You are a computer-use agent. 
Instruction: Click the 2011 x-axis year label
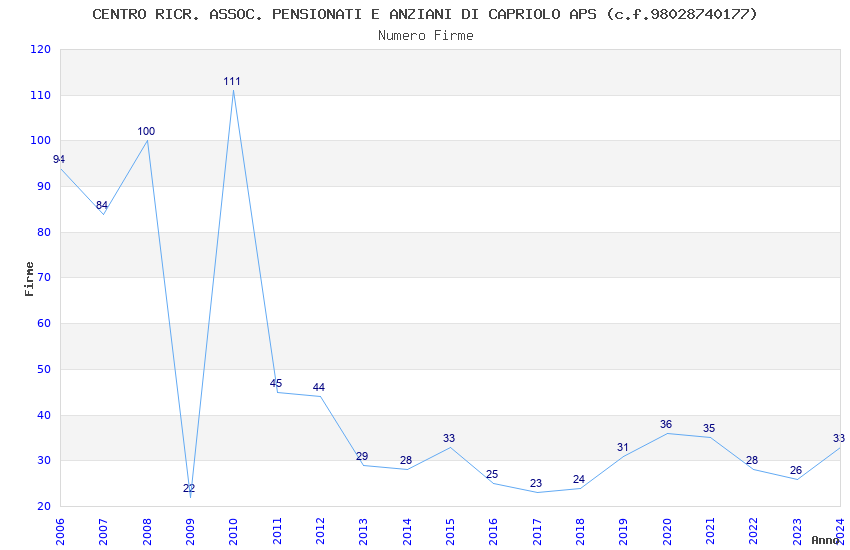point(276,531)
